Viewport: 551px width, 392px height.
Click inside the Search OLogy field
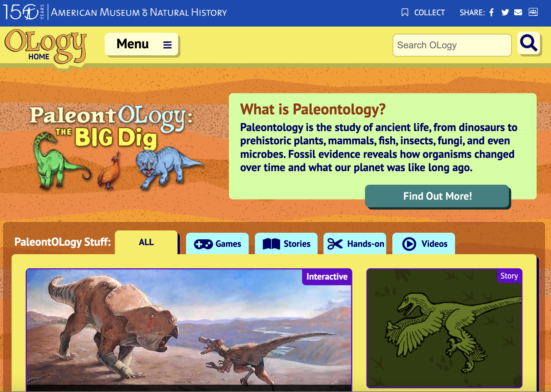click(452, 45)
